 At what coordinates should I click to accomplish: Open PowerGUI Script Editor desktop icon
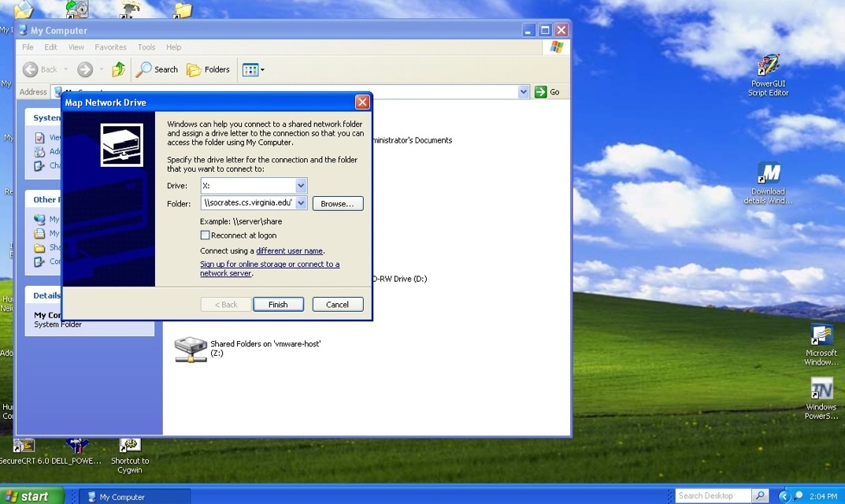pos(768,66)
